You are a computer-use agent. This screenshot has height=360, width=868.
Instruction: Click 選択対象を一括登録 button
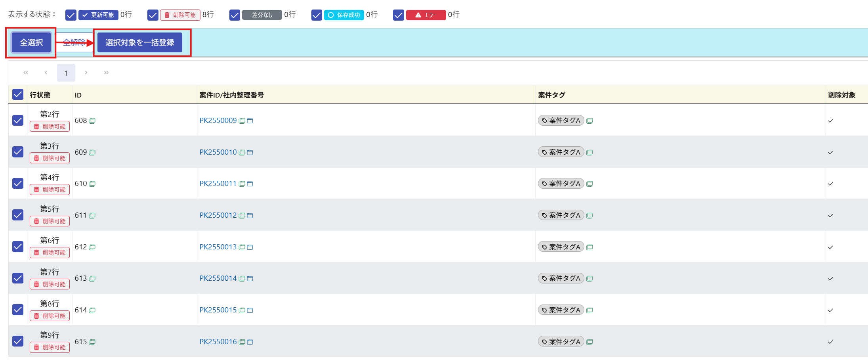point(139,42)
